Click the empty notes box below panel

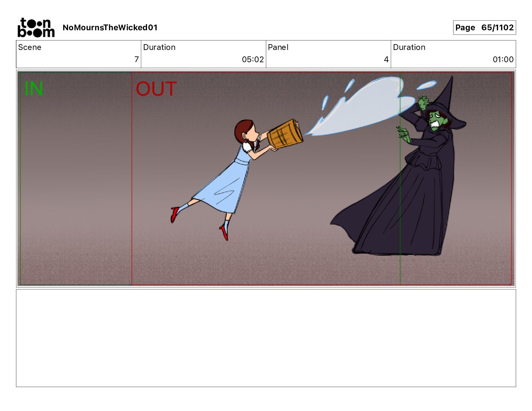pyautogui.click(x=266, y=338)
